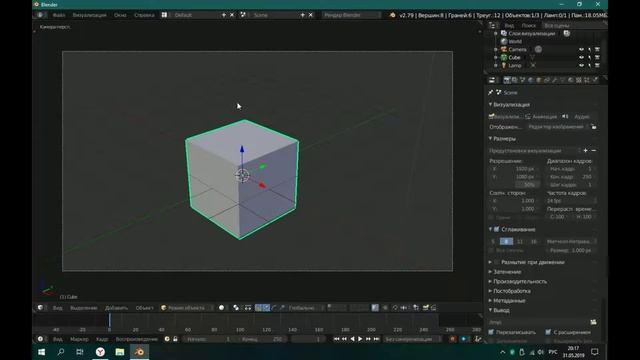
Task: Open Yandex browser from taskbar
Action: point(100,351)
